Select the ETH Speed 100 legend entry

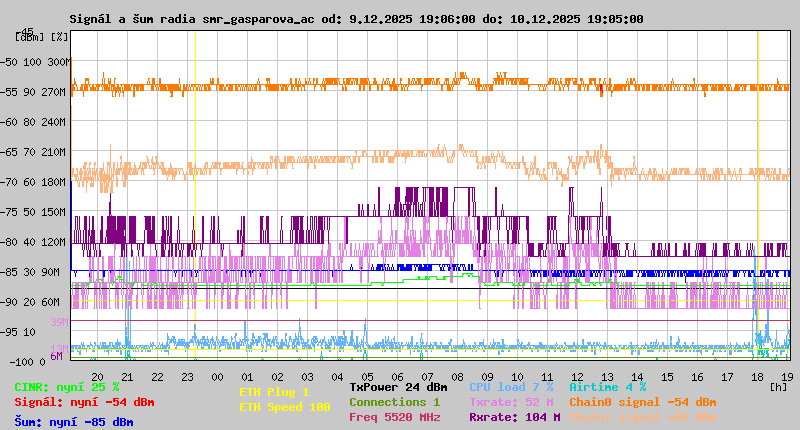click(x=284, y=407)
